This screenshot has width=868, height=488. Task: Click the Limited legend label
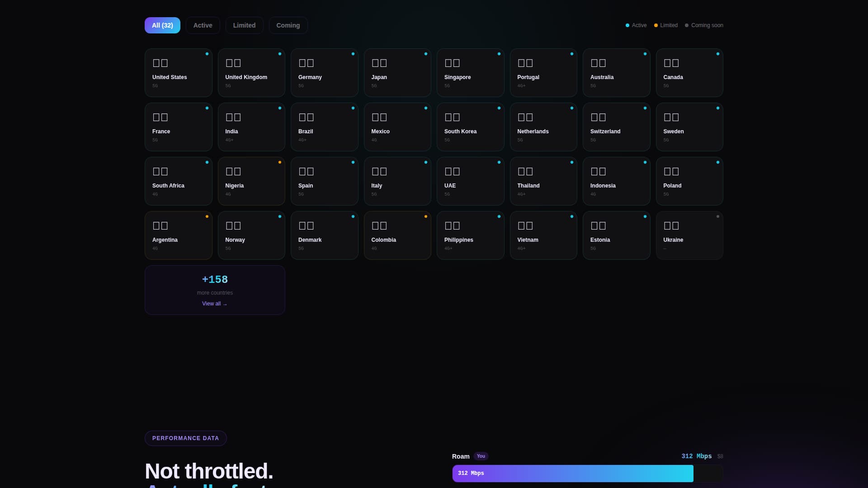pyautogui.click(x=669, y=25)
